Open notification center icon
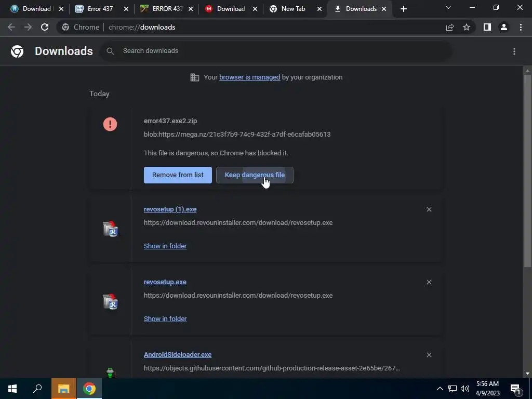The width and height of the screenshot is (532, 399). 515,389
